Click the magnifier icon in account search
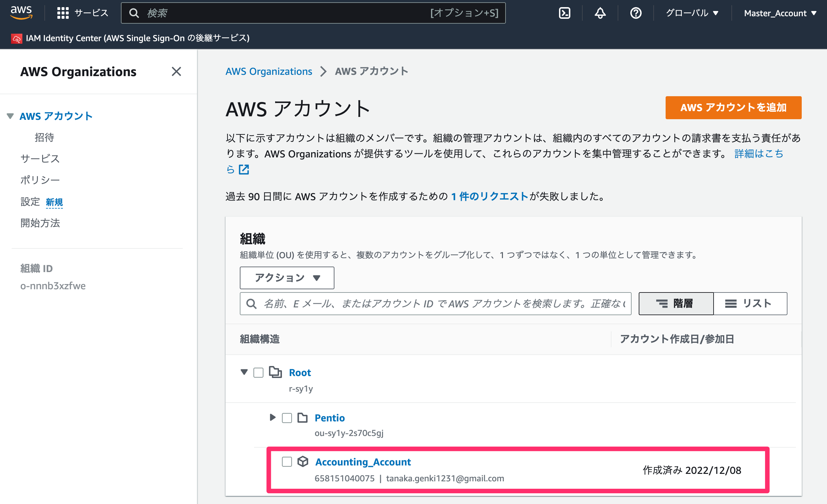The height and width of the screenshot is (504, 827). 251,304
